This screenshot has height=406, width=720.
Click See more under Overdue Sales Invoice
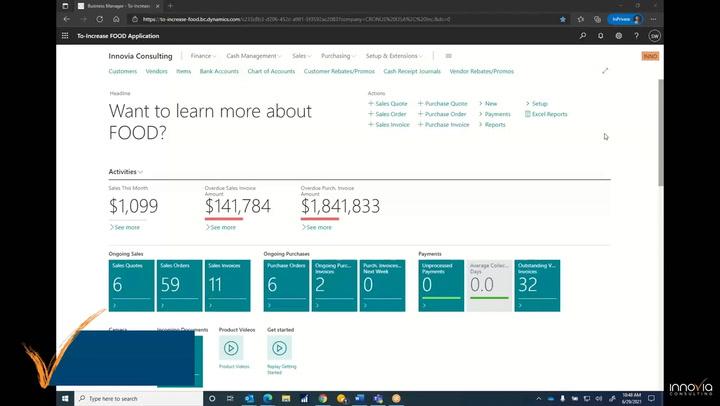point(222,227)
